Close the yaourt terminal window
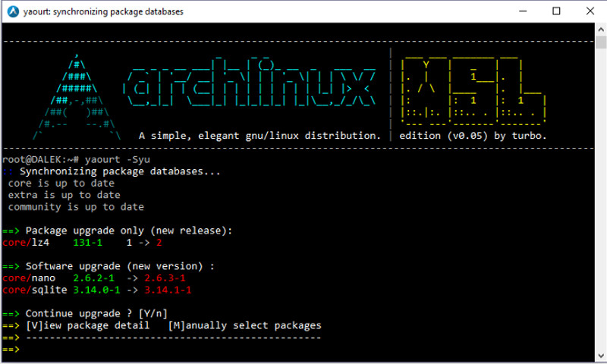 [x=590, y=11]
